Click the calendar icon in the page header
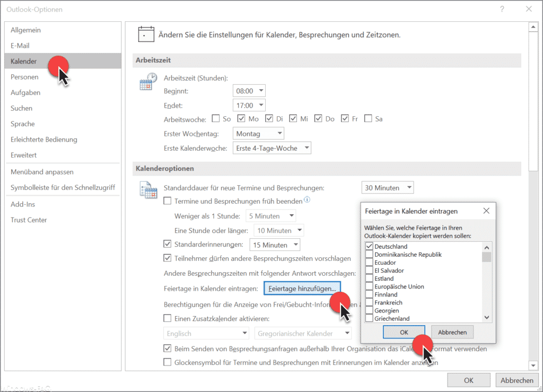 tap(146, 34)
